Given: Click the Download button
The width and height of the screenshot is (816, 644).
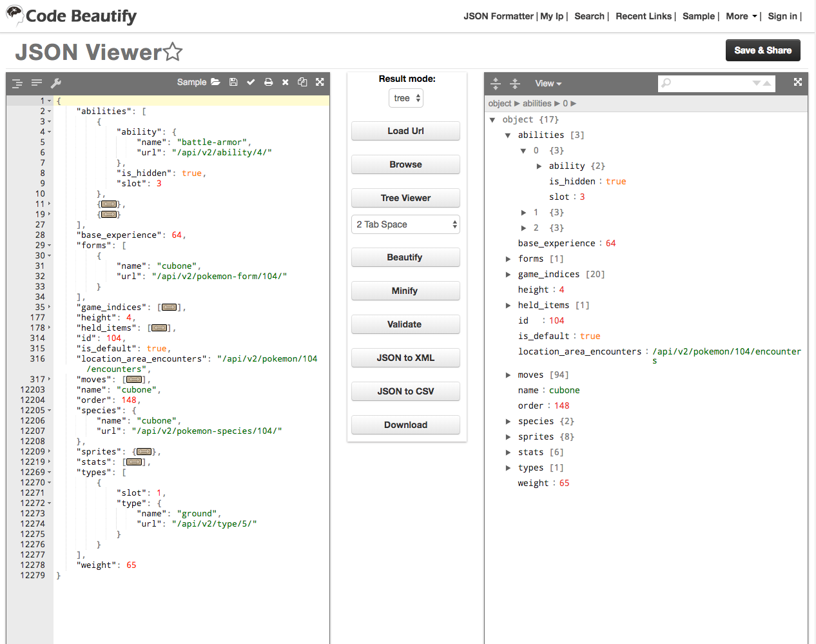Looking at the screenshot, I should [405, 425].
